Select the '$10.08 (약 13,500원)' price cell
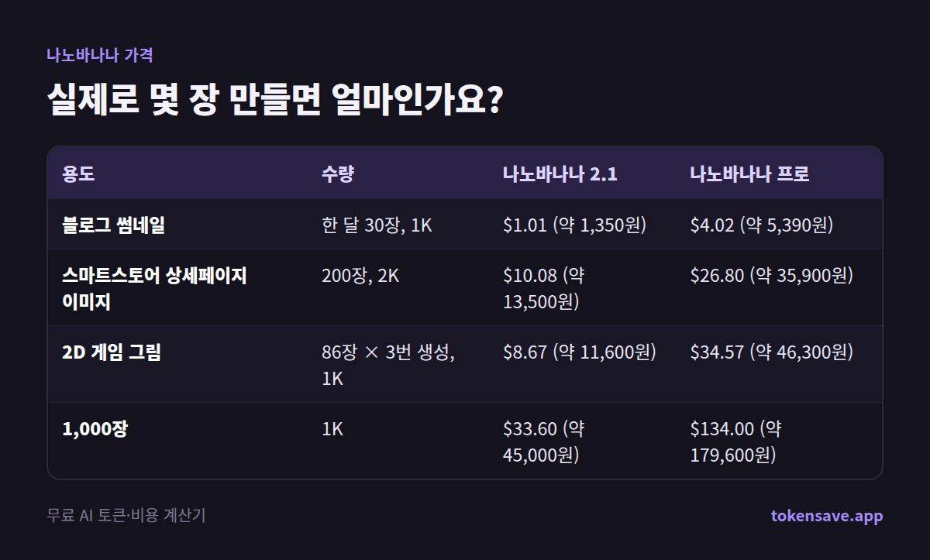The width and height of the screenshot is (930, 560). 544,288
